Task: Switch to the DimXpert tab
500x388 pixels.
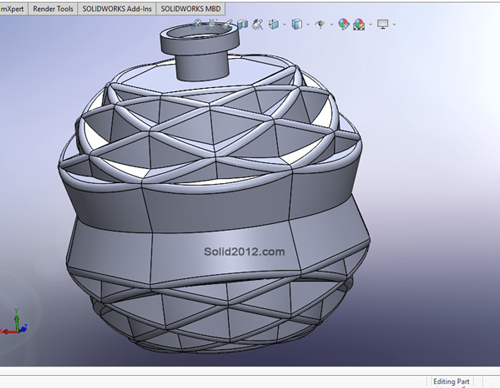Action: coord(13,9)
